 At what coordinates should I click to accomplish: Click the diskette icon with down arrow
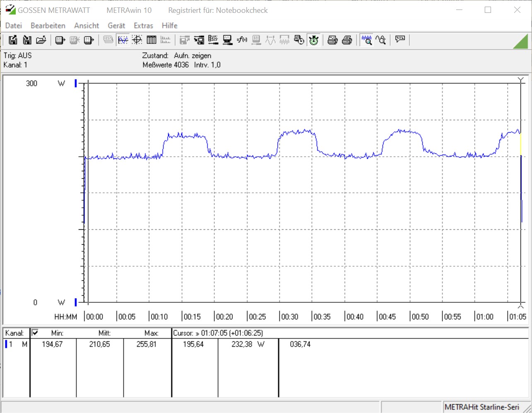(x=27, y=40)
